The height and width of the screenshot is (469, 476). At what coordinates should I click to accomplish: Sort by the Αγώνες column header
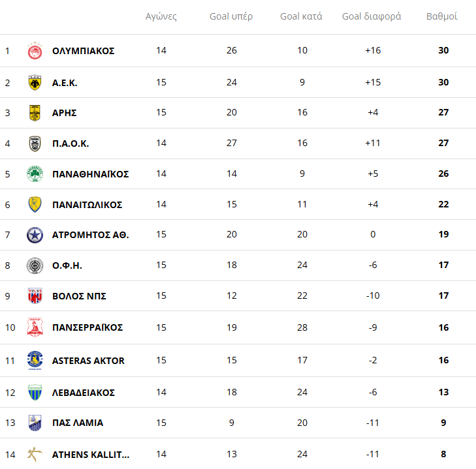161,16
